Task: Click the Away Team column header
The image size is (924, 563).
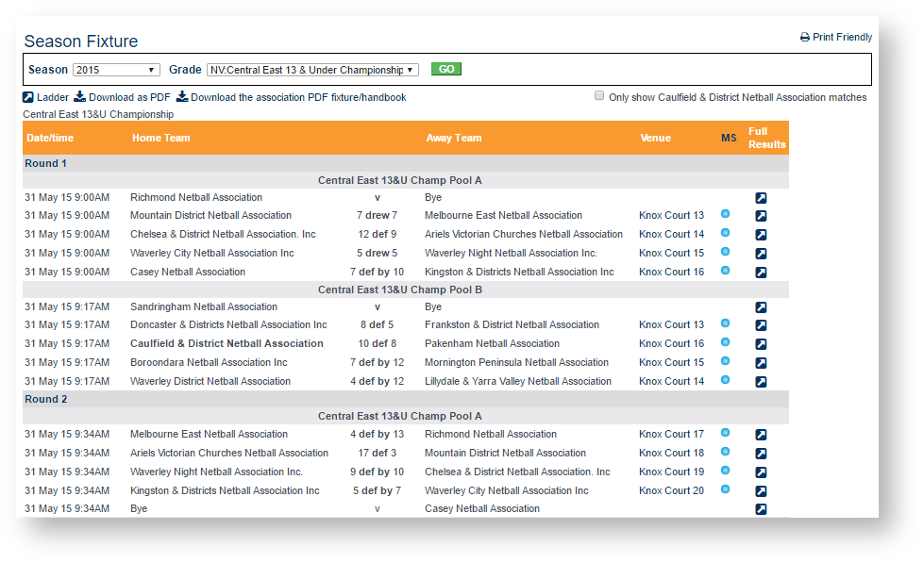Action: pos(454,138)
